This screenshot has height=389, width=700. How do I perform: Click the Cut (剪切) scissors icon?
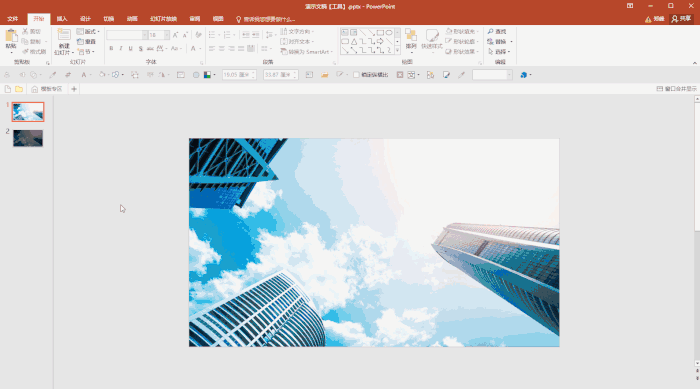coord(25,31)
